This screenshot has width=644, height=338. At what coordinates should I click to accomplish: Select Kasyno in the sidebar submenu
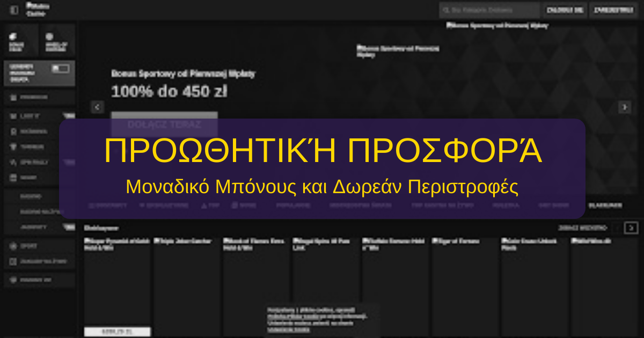point(40,197)
